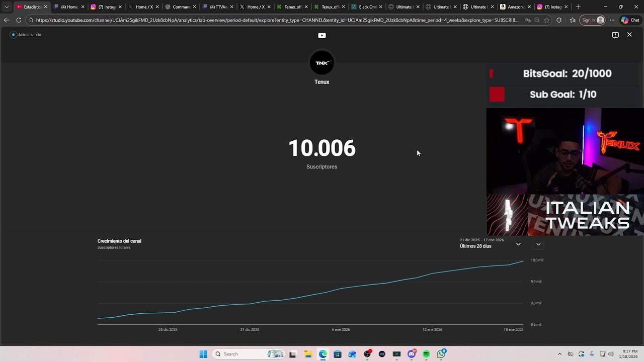Open the Últimos 28 días period dropdown

coord(491,244)
